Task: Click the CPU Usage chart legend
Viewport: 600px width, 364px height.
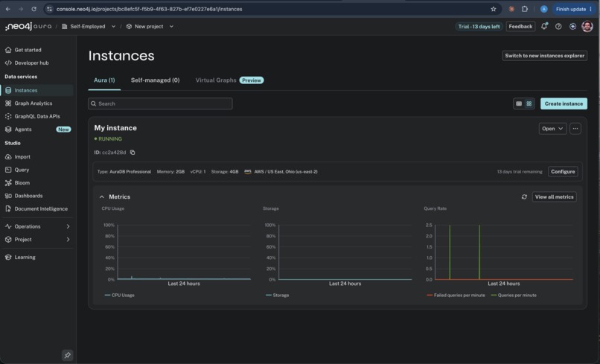Action: pyautogui.click(x=119, y=295)
